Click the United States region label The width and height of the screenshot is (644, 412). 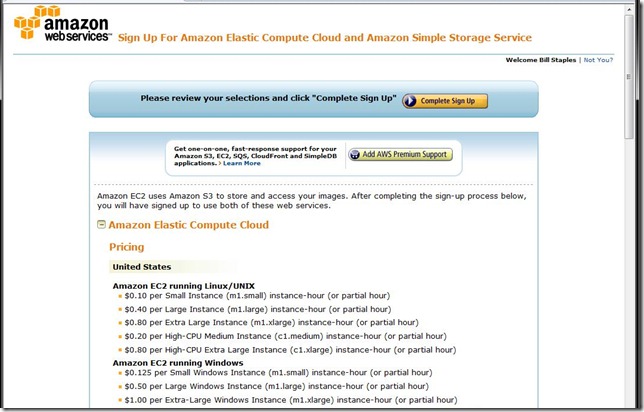click(x=142, y=267)
